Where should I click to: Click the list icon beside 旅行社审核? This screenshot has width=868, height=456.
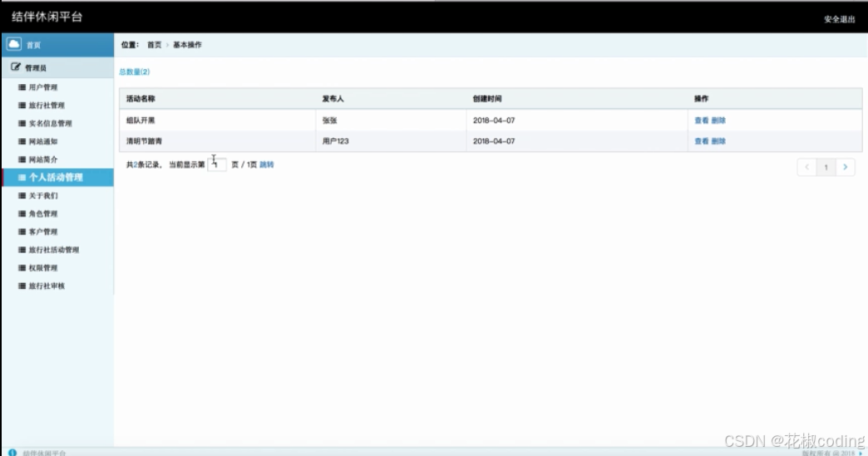pos(22,286)
